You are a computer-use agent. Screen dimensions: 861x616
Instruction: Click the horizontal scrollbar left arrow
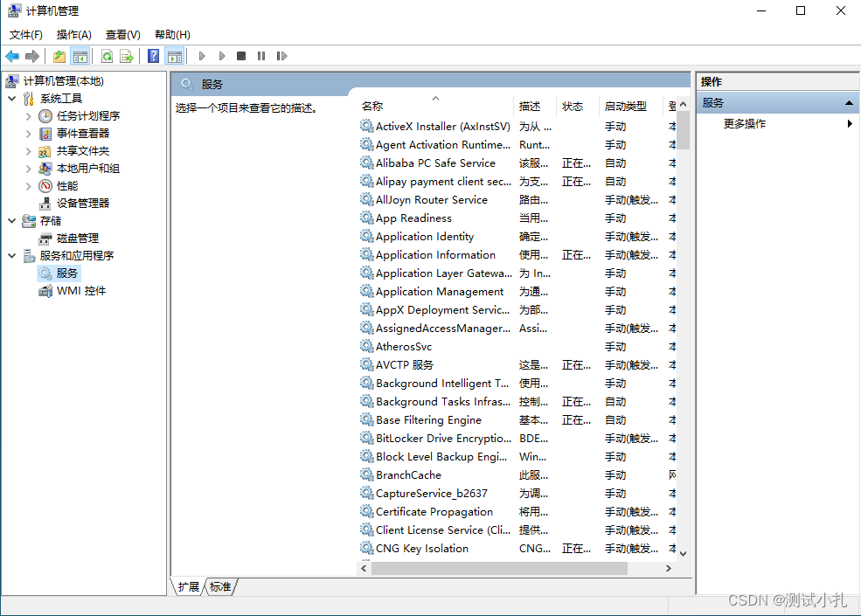click(x=364, y=568)
